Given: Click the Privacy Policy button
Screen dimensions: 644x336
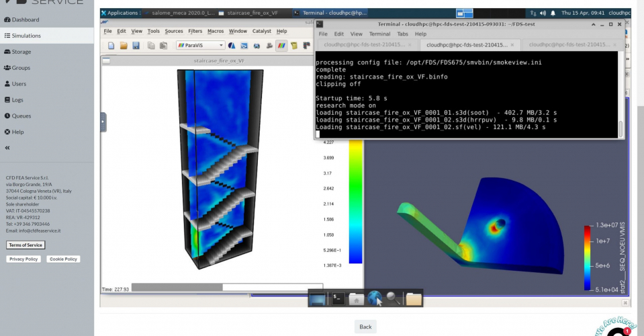Looking at the screenshot, I should pyautogui.click(x=24, y=259).
